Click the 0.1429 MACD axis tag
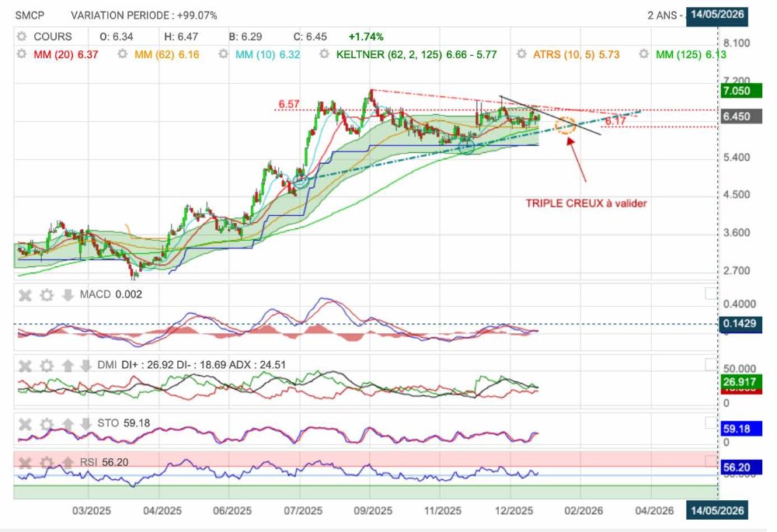The image size is (777, 532). tap(739, 324)
